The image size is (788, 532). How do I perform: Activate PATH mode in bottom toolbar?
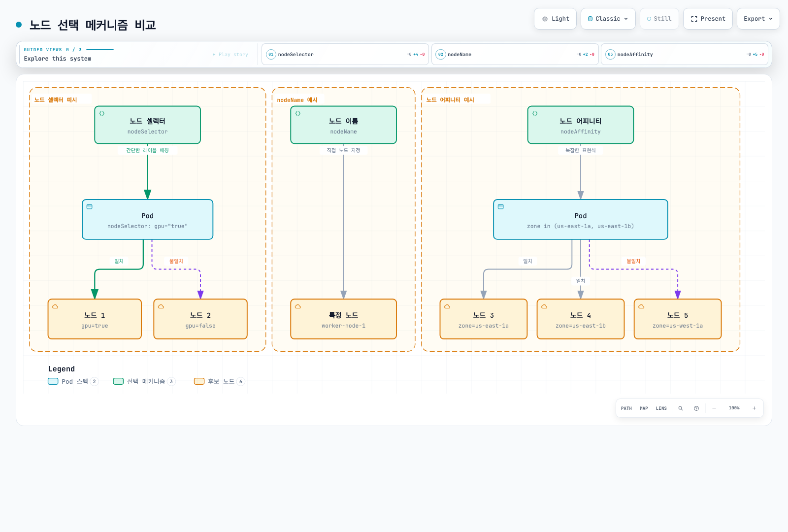click(626, 408)
